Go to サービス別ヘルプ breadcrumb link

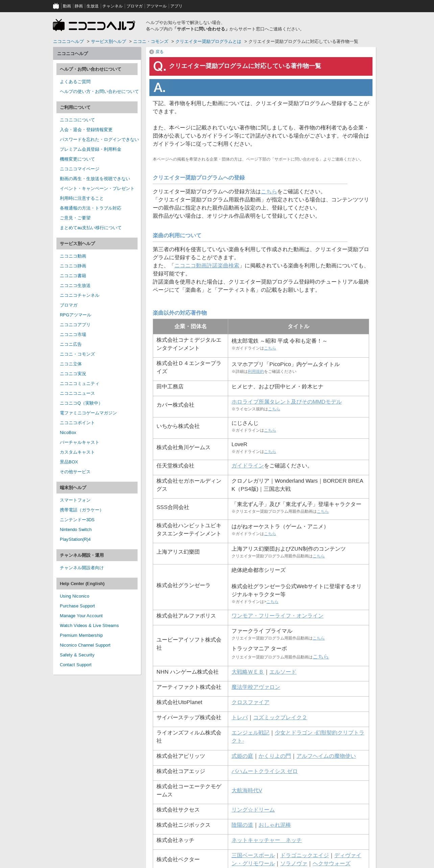tap(108, 42)
